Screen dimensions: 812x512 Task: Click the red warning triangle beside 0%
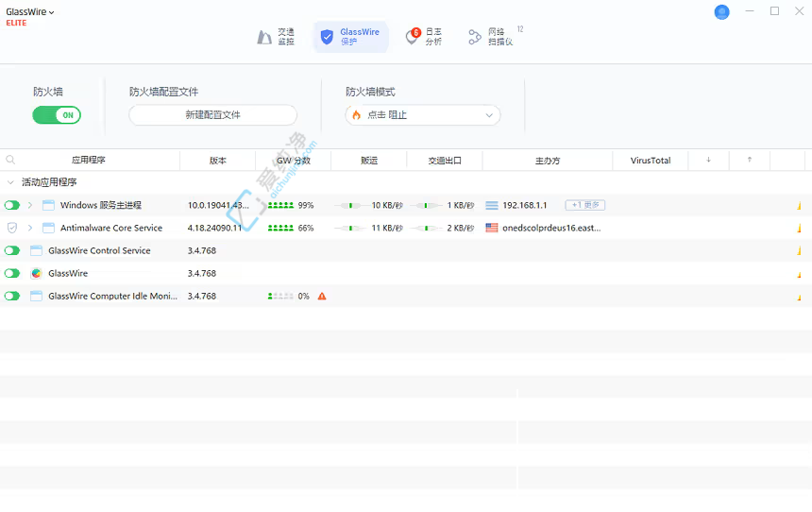tap(322, 297)
